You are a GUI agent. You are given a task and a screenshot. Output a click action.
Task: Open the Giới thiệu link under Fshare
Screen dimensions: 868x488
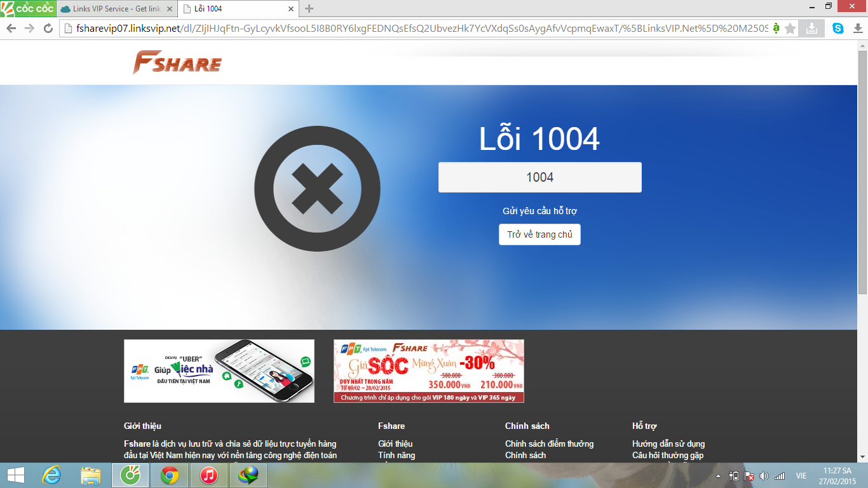coord(395,444)
